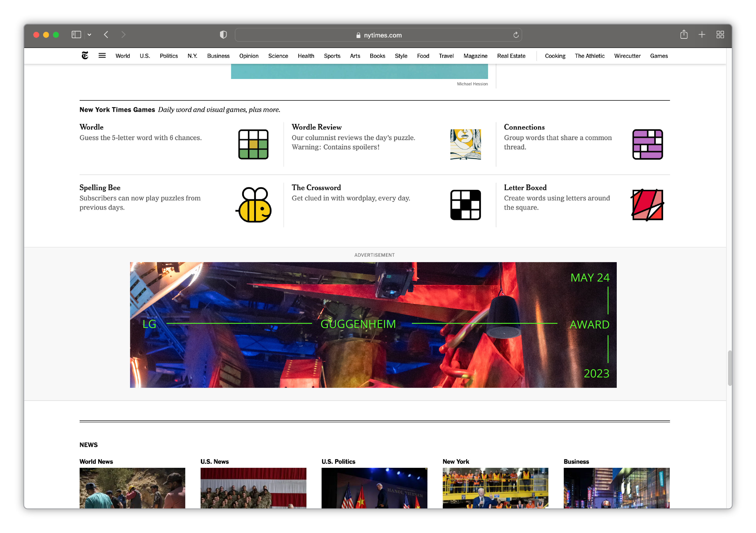Click the NYT logo home icon
This screenshot has width=756, height=533.
85,56
